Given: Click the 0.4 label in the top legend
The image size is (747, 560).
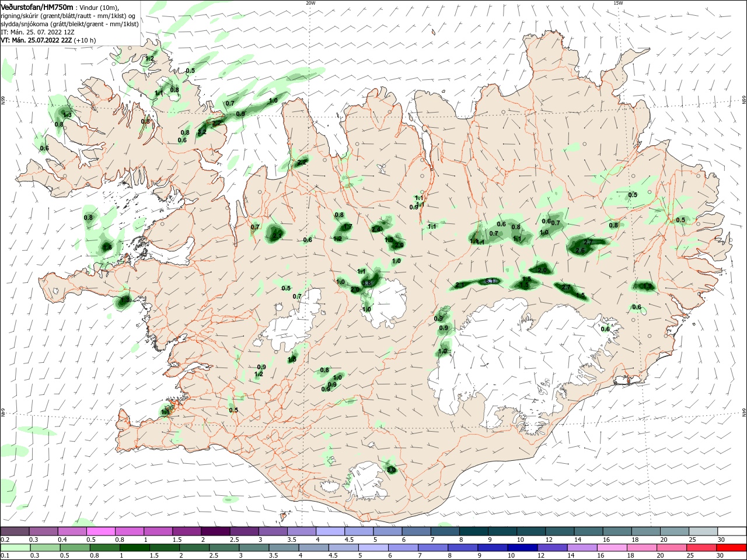Looking at the screenshot, I should (x=62, y=540).
